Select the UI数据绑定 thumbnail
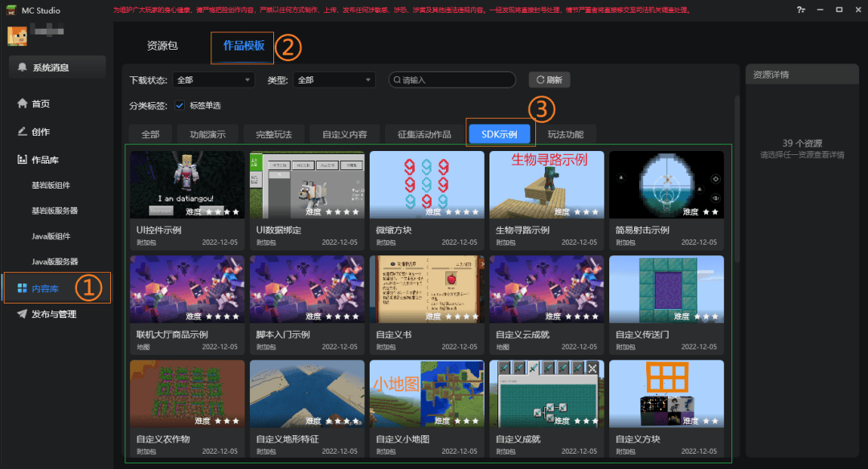Screen dimensions: 868x469 (x=307, y=185)
